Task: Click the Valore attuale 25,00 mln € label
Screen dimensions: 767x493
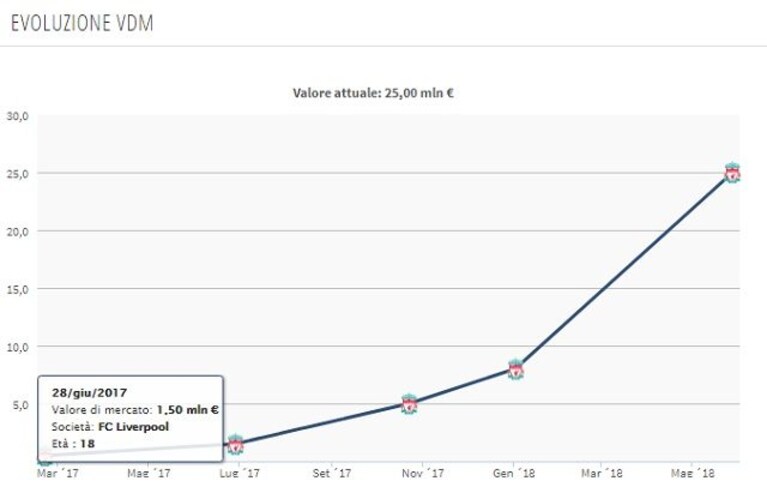Action: 373,93
